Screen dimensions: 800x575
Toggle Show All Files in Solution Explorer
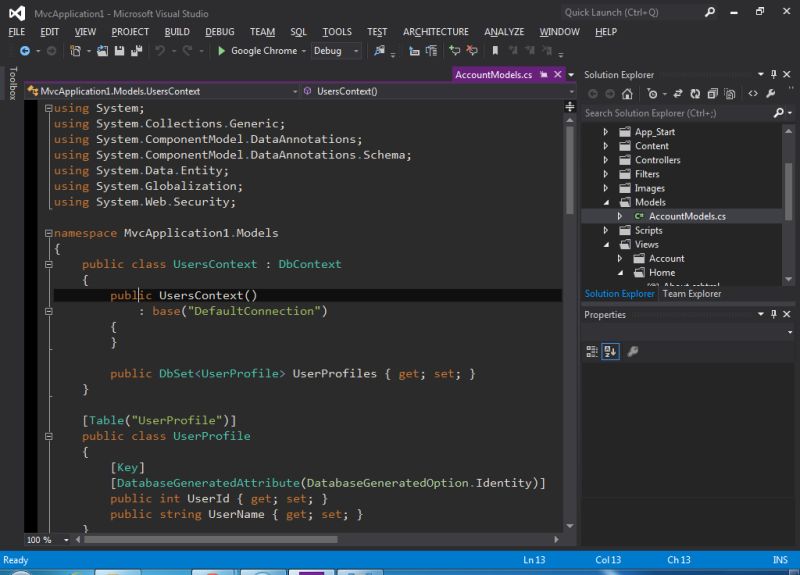tap(730, 93)
